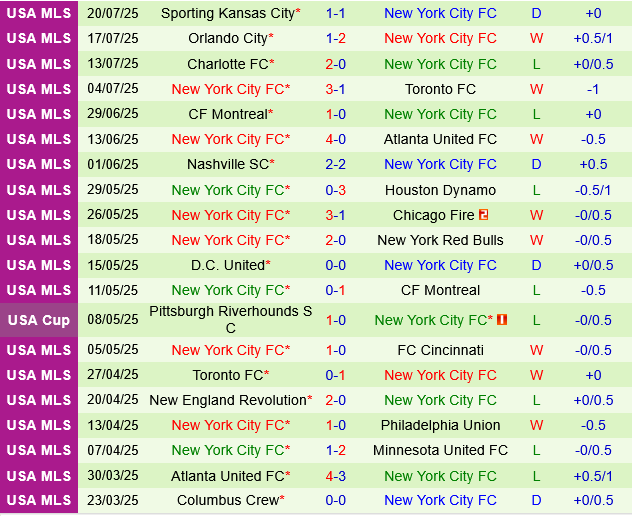Click the 4-3 score of the Atlanta United match
Viewport: 632px width, 516px height.
[336, 476]
